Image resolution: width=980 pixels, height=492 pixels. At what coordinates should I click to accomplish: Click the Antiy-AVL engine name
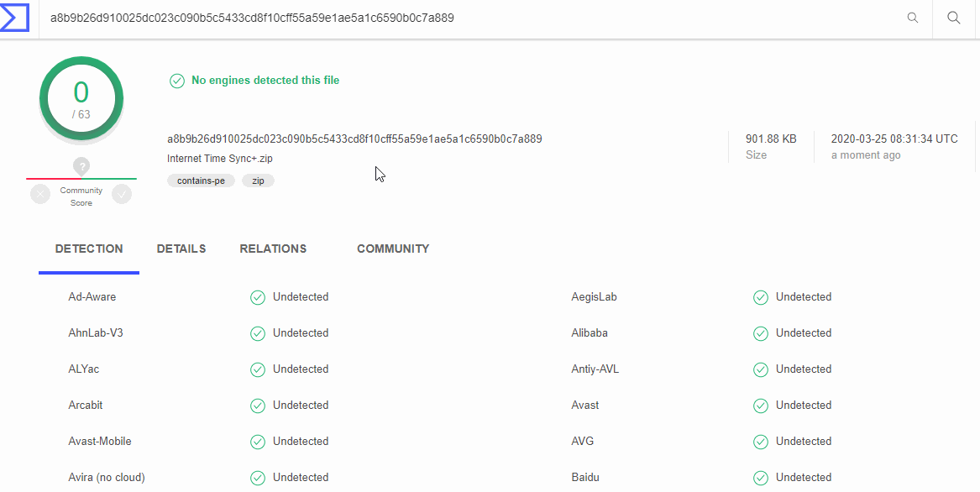coord(595,369)
